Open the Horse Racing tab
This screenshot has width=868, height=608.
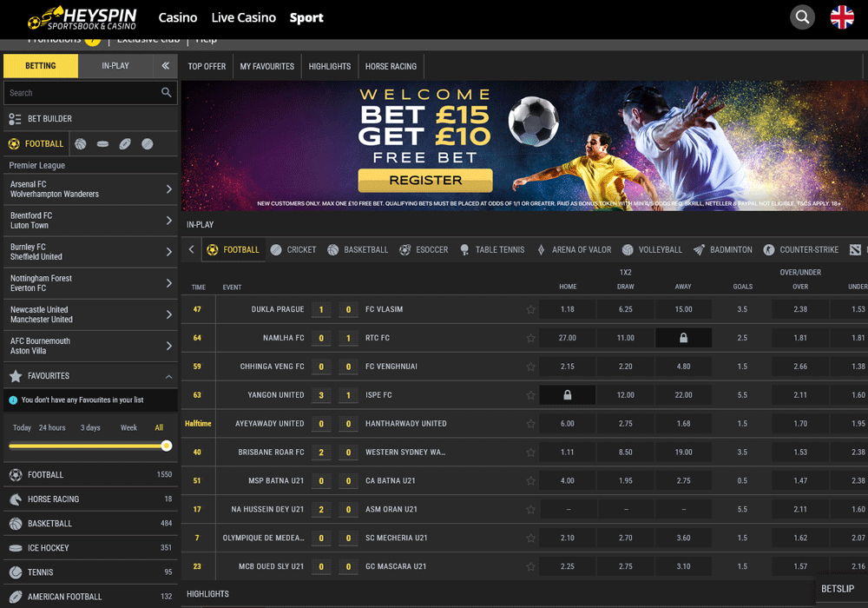click(391, 66)
